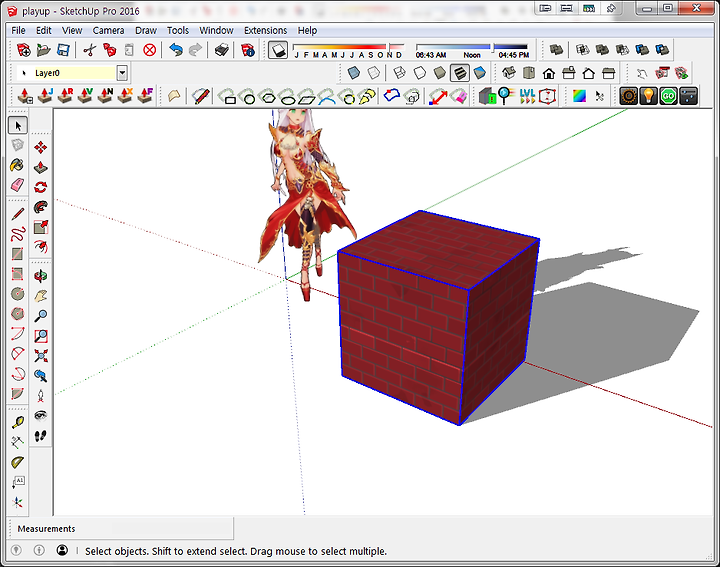This screenshot has width=720, height=567.
Task: Click the Outer Shell solid tool
Action: pos(557,50)
